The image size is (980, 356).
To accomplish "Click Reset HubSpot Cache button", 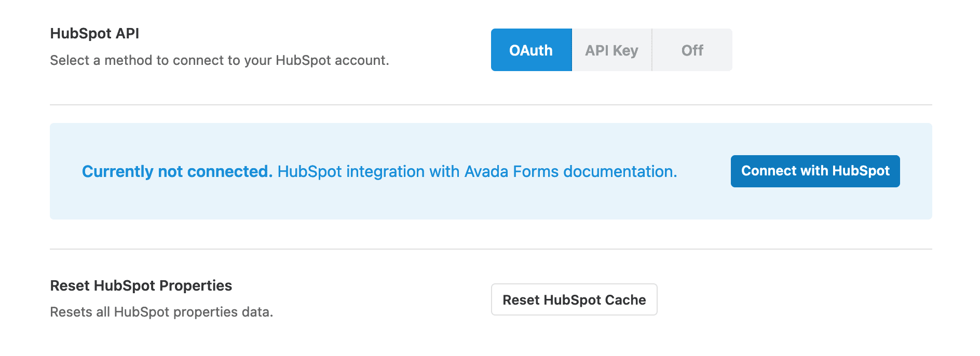I will click(574, 299).
